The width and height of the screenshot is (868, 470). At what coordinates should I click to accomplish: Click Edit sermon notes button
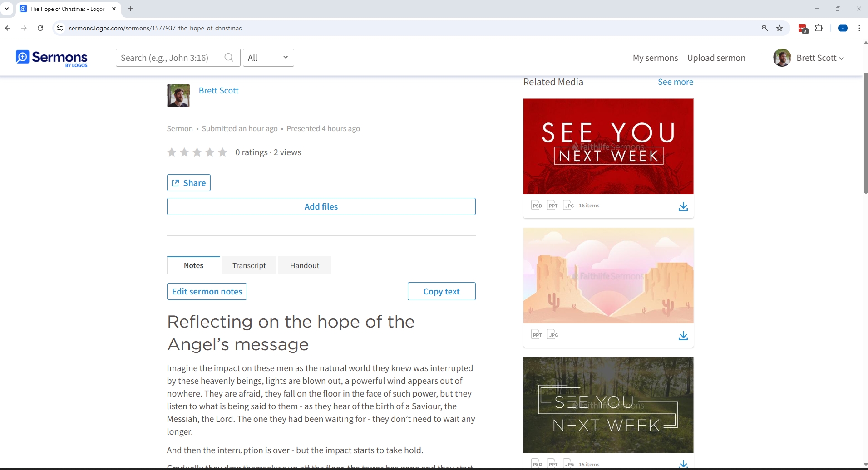click(207, 291)
